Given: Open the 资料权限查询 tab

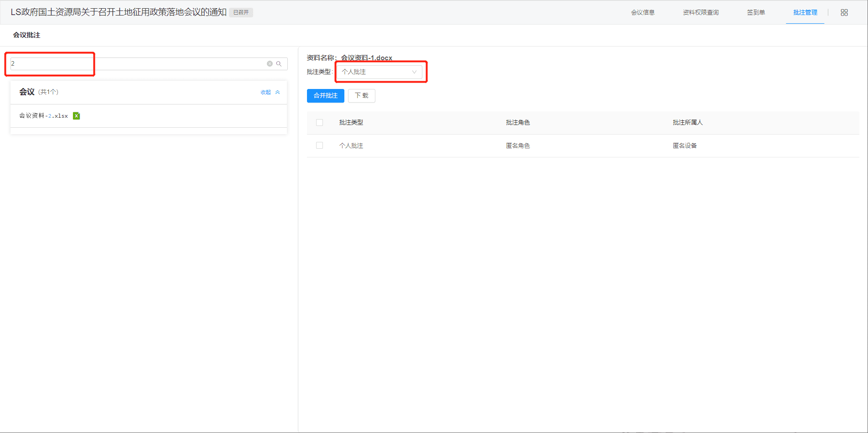Looking at the screenshot, I should [701, 12].
